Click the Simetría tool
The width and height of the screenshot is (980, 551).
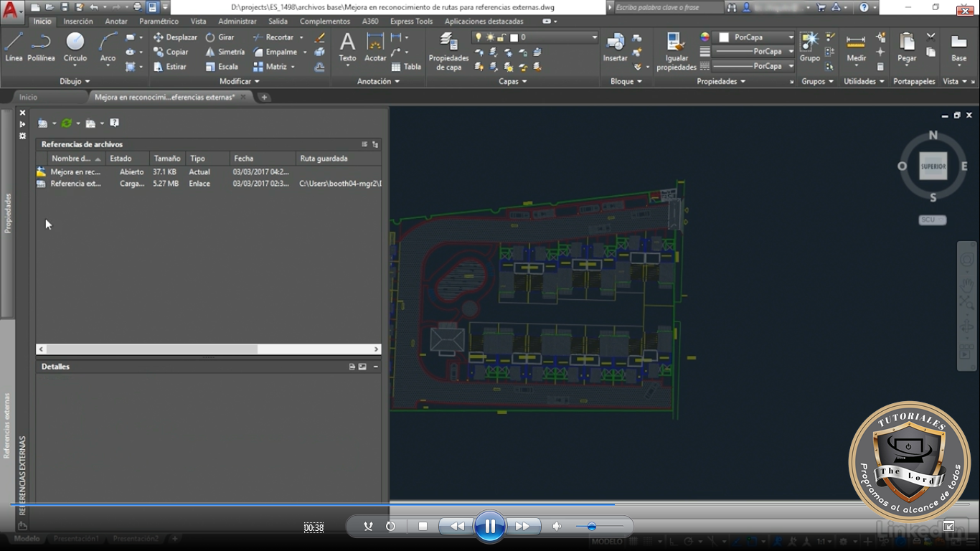point(225,51)
